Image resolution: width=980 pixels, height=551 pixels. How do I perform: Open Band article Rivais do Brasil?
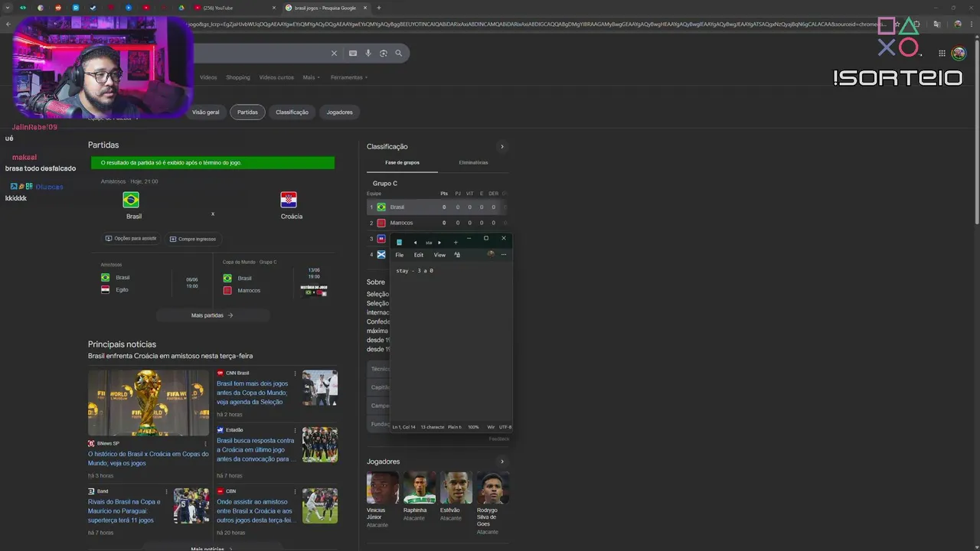(x=124, y=510)
